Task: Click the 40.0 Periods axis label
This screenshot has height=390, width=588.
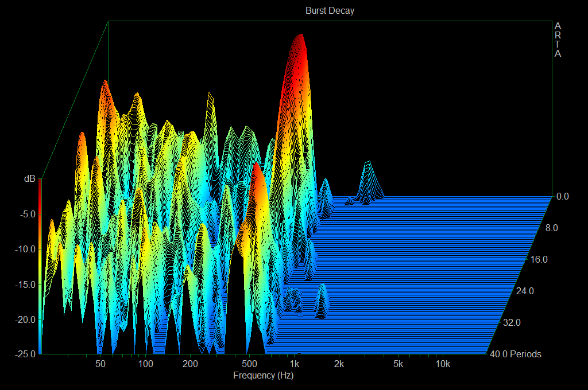Action: (x=516, y=354)
